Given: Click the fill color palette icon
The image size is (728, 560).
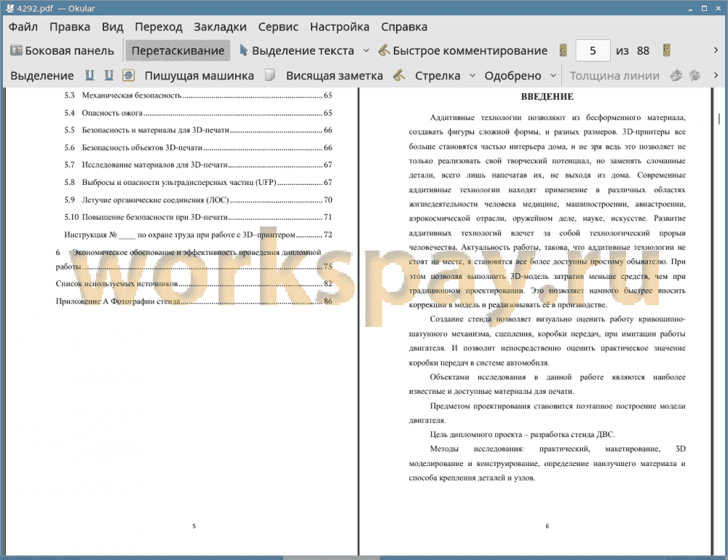Looking at the screenshot, I should [695, 75].
